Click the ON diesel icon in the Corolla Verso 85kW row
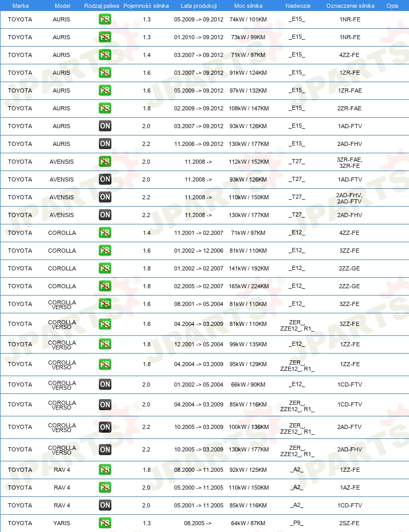The height and width of the screenshot is (532, 409). [x=105, y=404]
